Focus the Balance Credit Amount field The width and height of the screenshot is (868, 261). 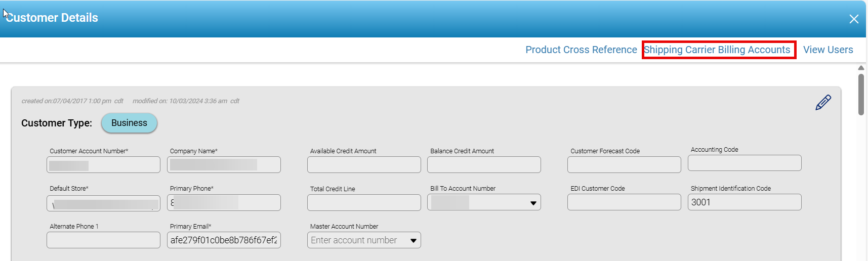tap(484, 165)
